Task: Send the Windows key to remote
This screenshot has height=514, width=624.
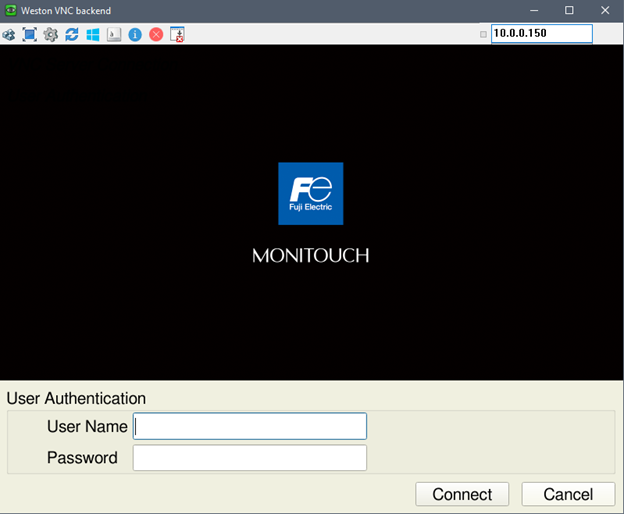Action: (x=93, y=34)
